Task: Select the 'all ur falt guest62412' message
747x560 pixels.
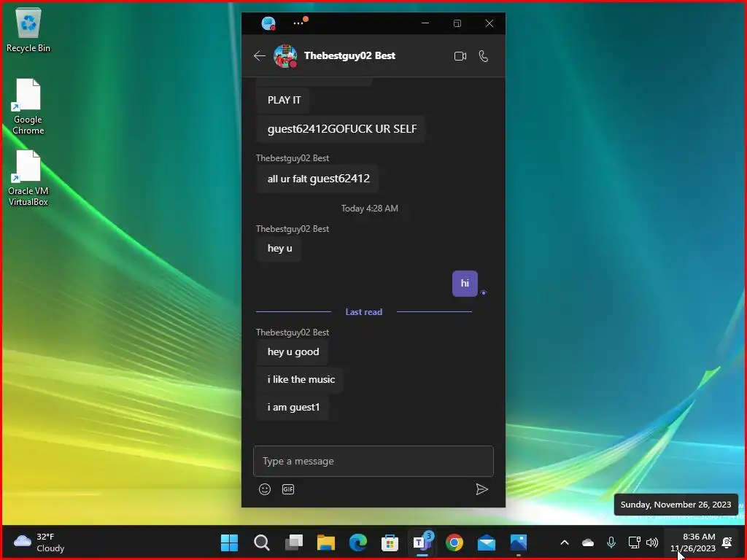Action: [x=318, y=179]
